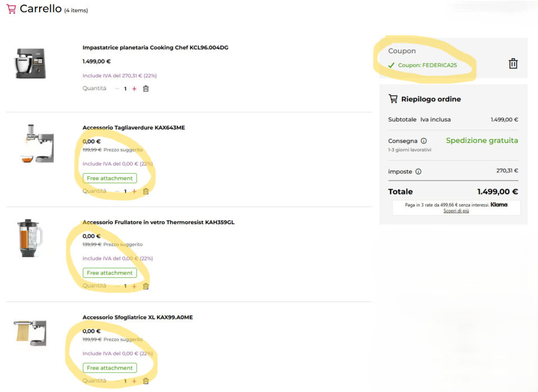Click Free attachment badge on Tagliaverdure item
The width and height of the screenshot is (538, 392).
point(110,178)
